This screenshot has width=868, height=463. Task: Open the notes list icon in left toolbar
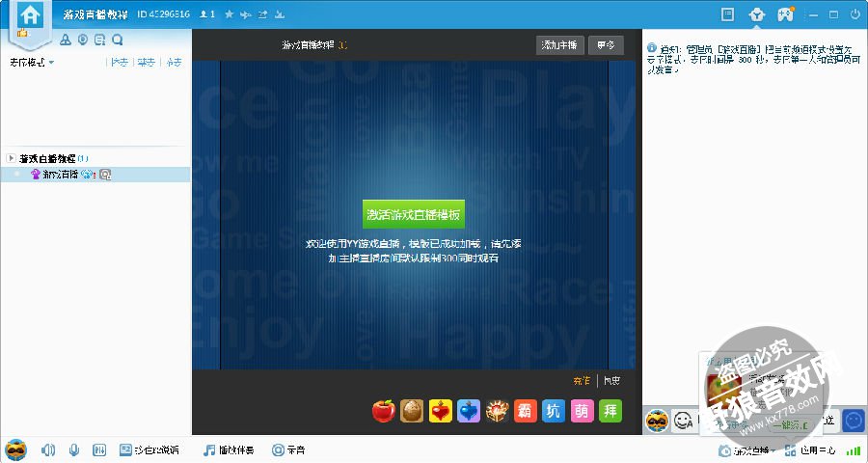[x=99, y=40]
